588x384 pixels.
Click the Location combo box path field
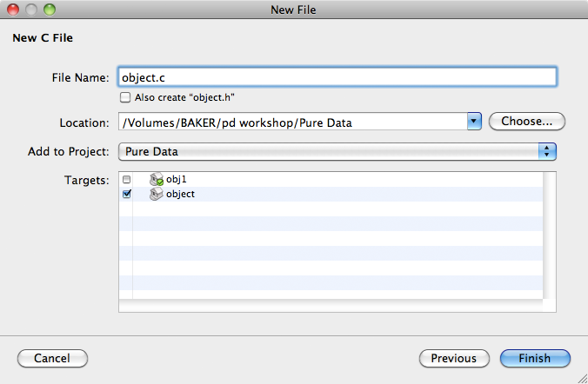click(x=293, y=122)
